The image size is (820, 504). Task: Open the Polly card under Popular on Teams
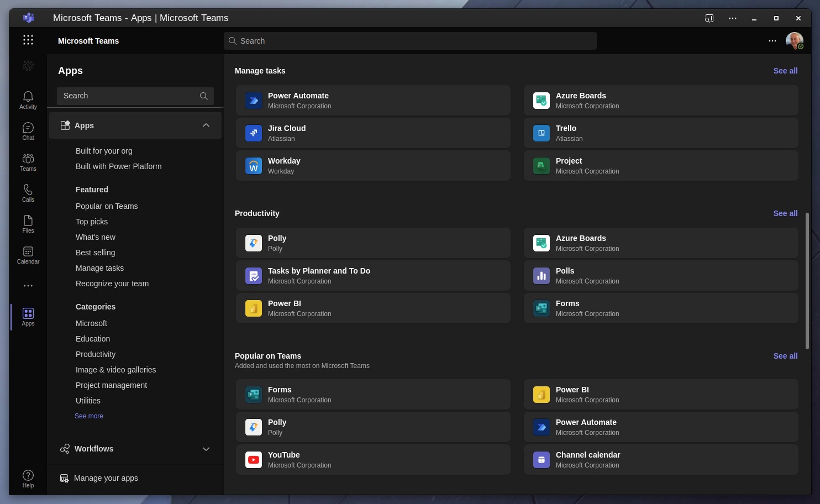373,427
